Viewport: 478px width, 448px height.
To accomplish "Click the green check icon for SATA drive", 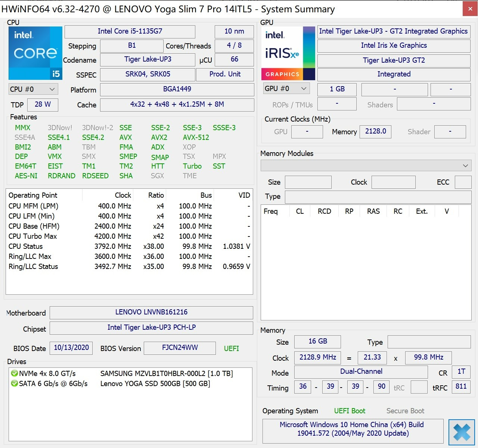I will tap(14, 383).
